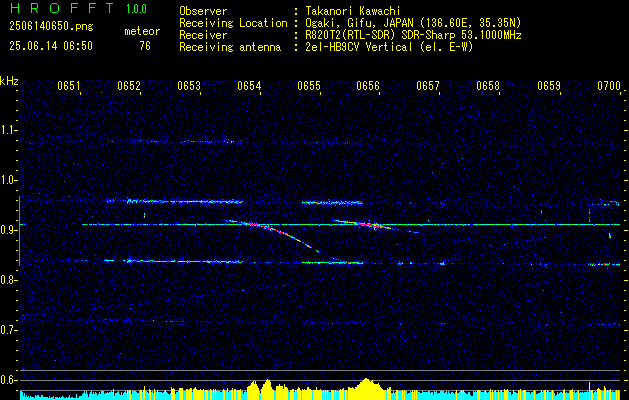
Task: Click the 0657 time axis marker
Action: tap(428, 86)
